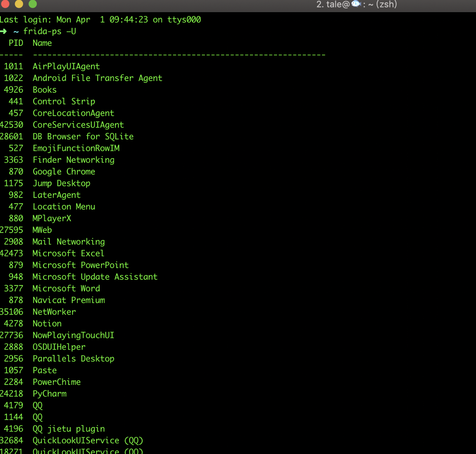Click the 'Name' column header
Screen dimensions: 476x454
click(42, 43)
